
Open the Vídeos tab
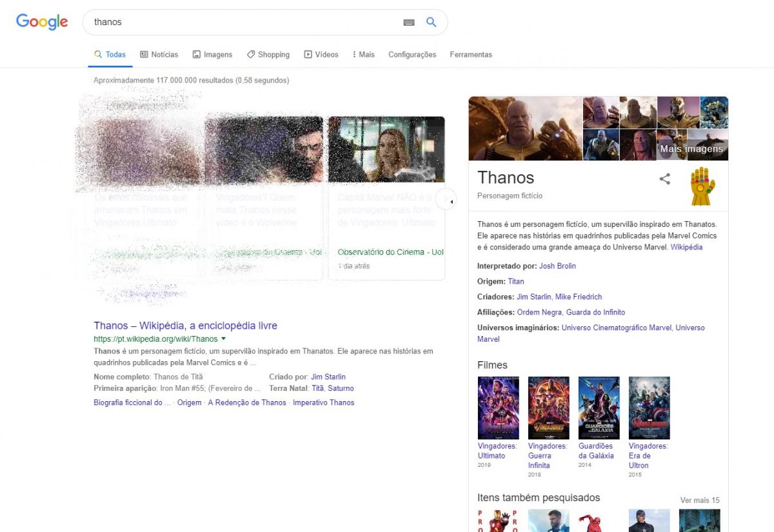[x=321, y=55]
